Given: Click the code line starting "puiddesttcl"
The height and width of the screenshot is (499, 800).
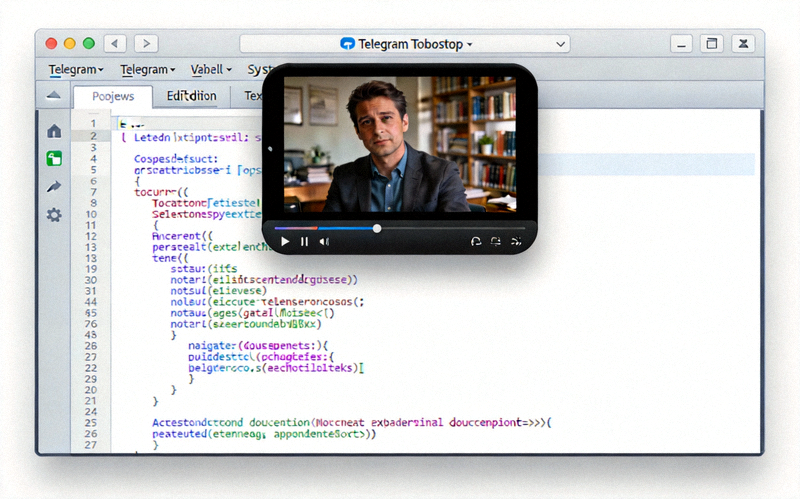Looking at the screenshot, I should click(x=261, y=357).
